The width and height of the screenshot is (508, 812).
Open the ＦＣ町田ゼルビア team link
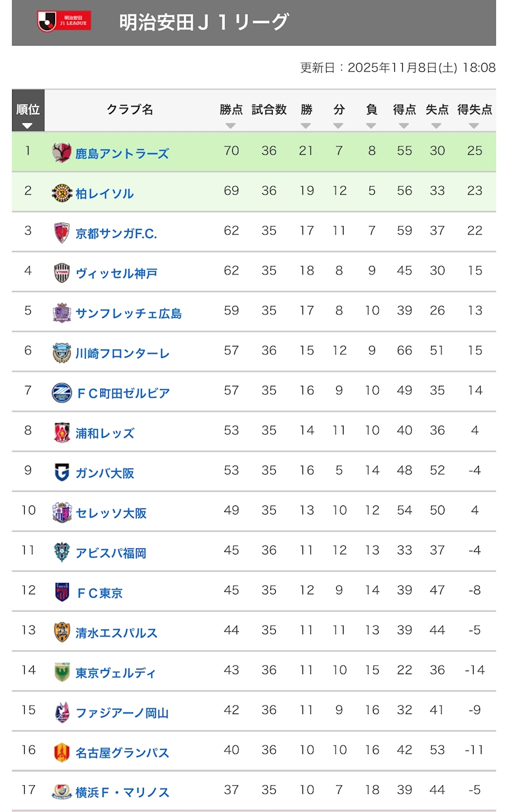[x=123, y=394]
